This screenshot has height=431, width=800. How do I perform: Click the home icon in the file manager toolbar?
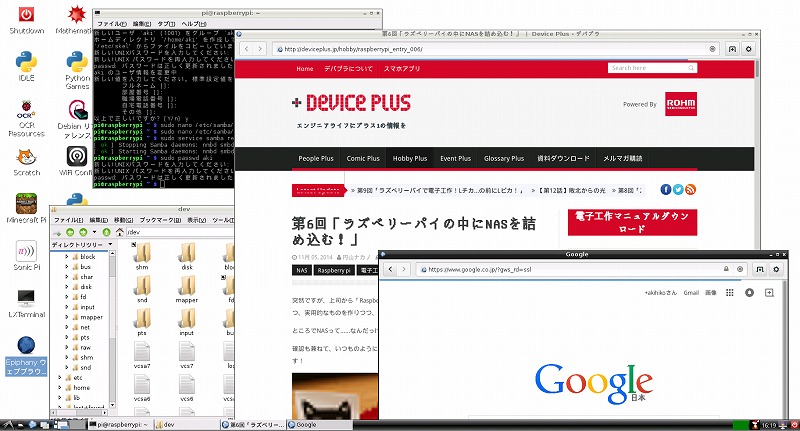point(119,232)
